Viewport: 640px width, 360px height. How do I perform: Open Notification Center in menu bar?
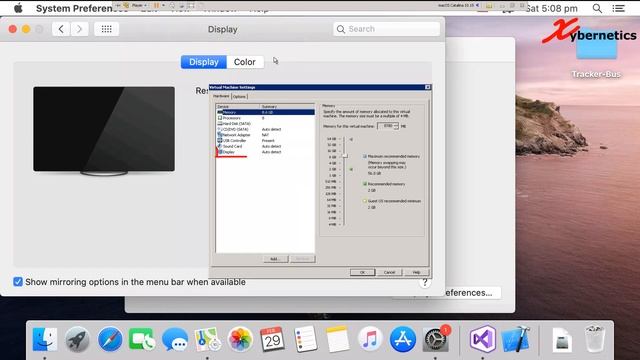[618, 8]
